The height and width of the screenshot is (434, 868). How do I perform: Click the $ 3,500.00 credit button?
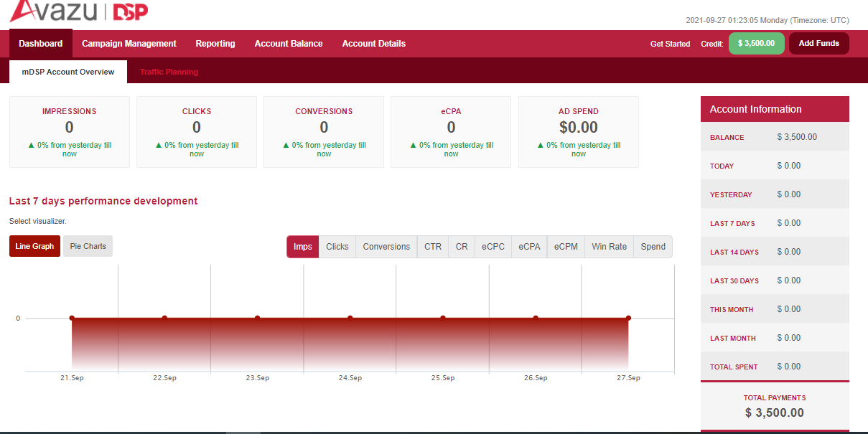(x=757, y=43)
